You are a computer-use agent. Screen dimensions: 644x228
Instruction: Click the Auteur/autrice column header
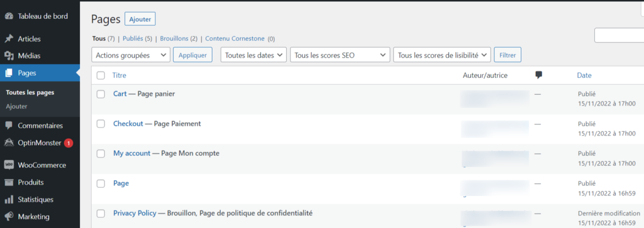[485, 75]
